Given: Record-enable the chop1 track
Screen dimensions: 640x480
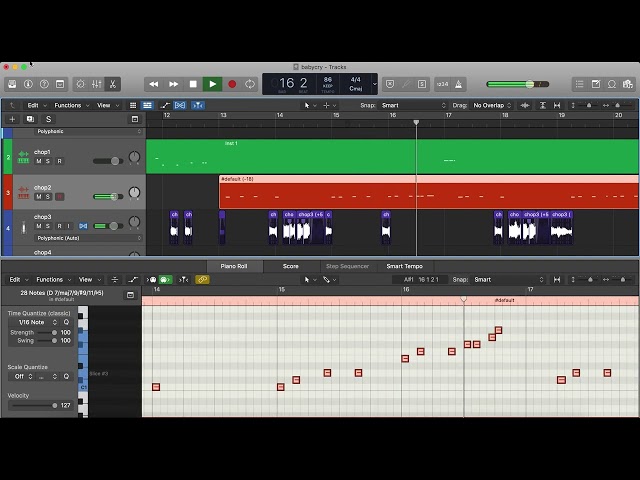Looking at the screenshot, I should pyautogui.click(x=60, y=161).
